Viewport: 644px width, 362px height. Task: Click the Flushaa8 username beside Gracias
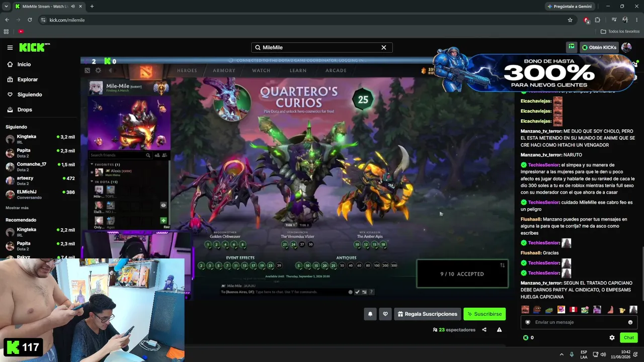pos(531,253)
